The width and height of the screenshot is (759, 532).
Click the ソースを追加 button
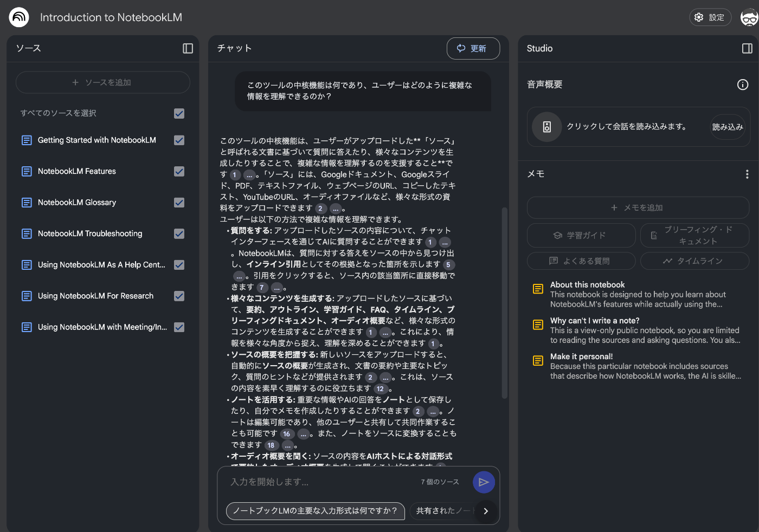[x=103, y=82]
